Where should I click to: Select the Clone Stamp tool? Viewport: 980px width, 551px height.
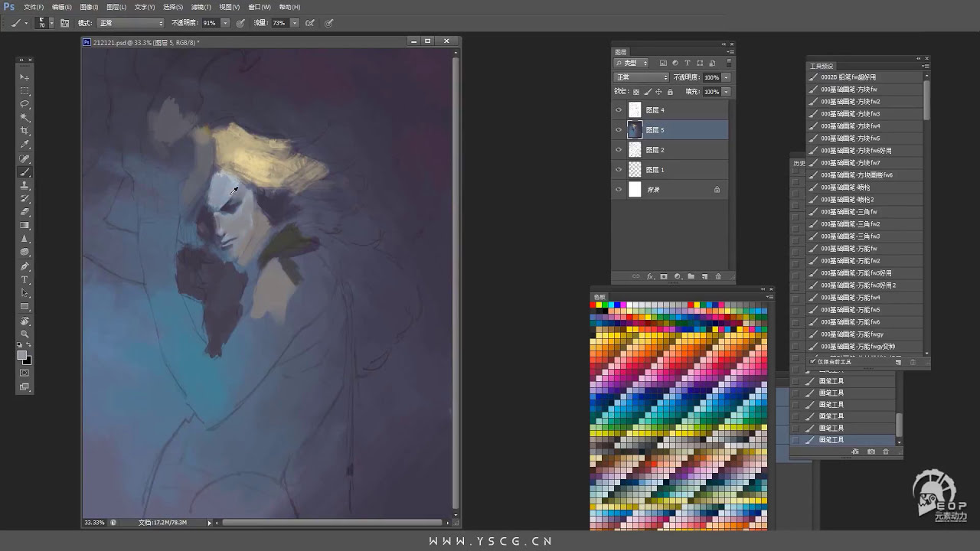(x=24, y=185)
